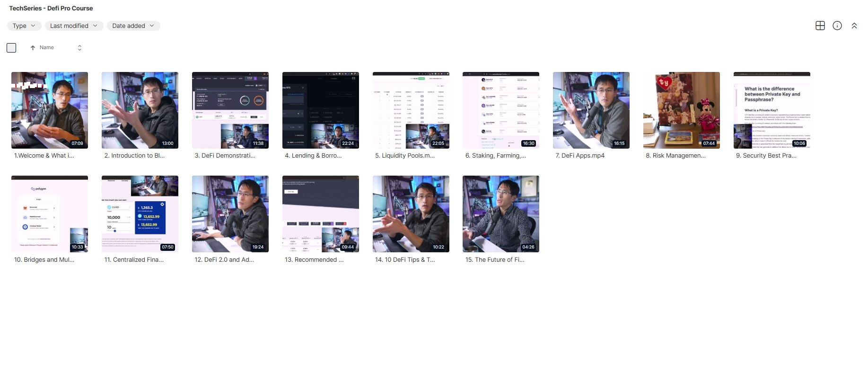Image resolution: width=868 pixels, height=373 pixels.
Task: Open the Date added filter dropdown
Action: [133, 26]
